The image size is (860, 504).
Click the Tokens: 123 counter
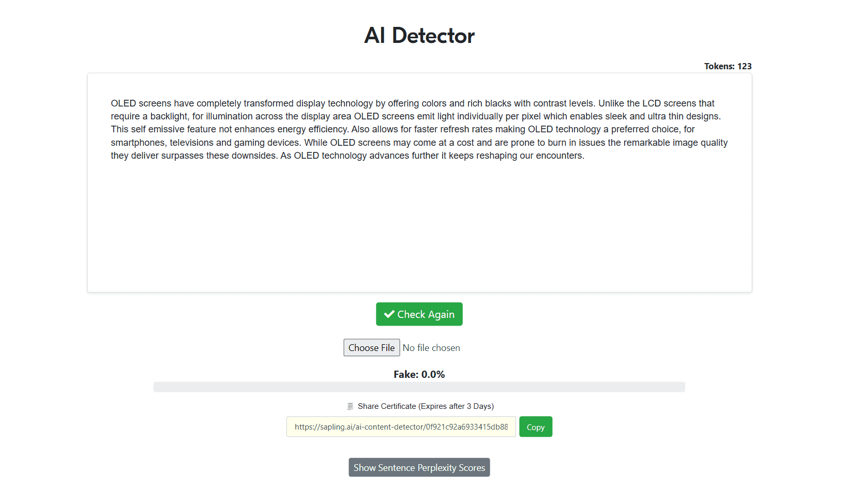pos(728,66)
